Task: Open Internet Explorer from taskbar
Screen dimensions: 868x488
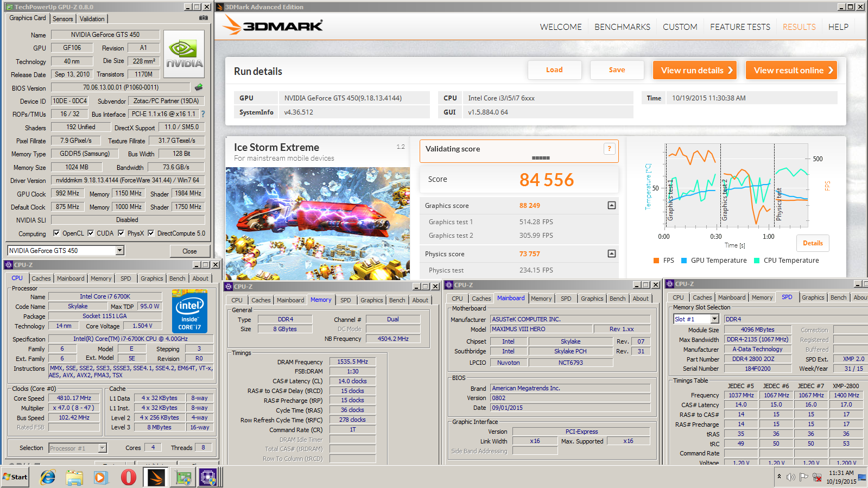Action: [x=48, y=477]
